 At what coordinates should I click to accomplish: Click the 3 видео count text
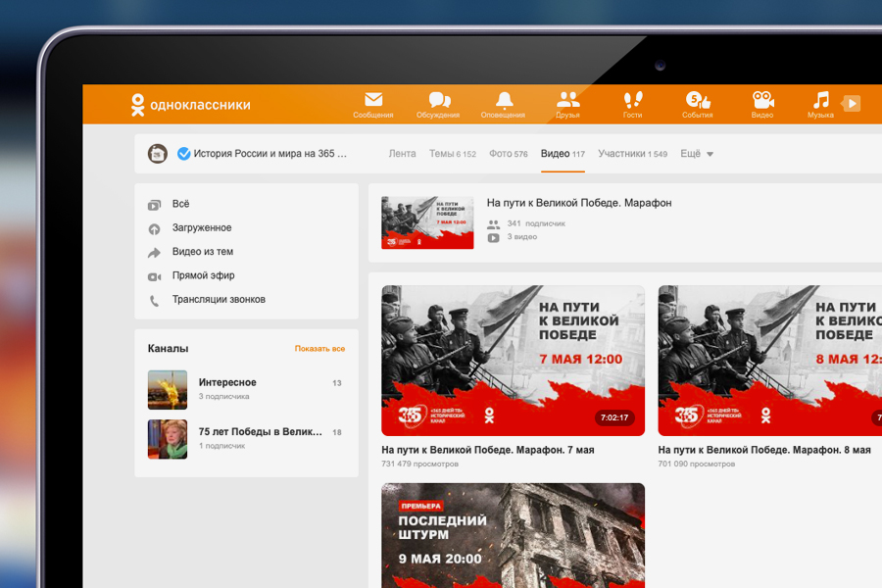(522, 237)
